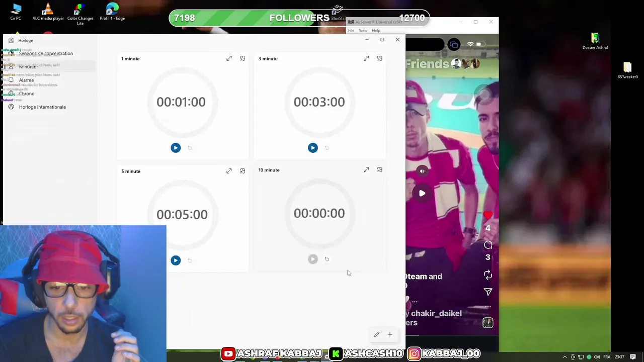
Task: Launch VLC media player from desktop
Action: pyautogui.click(x=48, y=12)
